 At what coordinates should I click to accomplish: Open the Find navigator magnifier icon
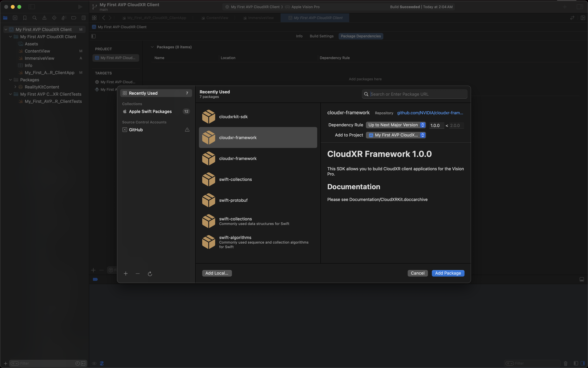pyautogui.click(x=35, y=18)
